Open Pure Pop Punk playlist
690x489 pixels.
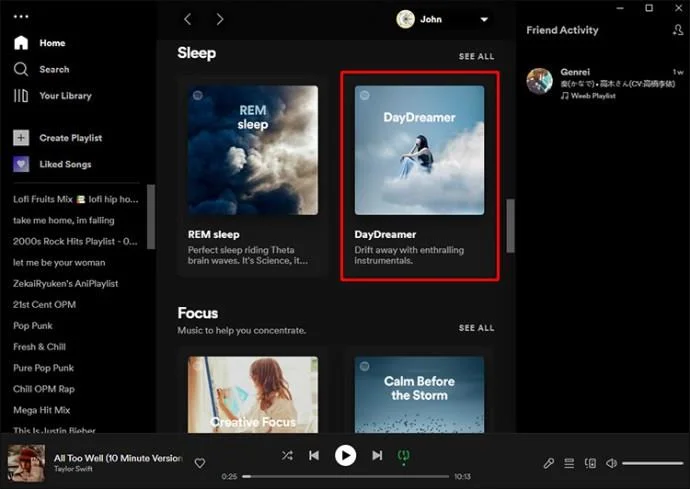(x=44, y=368)
